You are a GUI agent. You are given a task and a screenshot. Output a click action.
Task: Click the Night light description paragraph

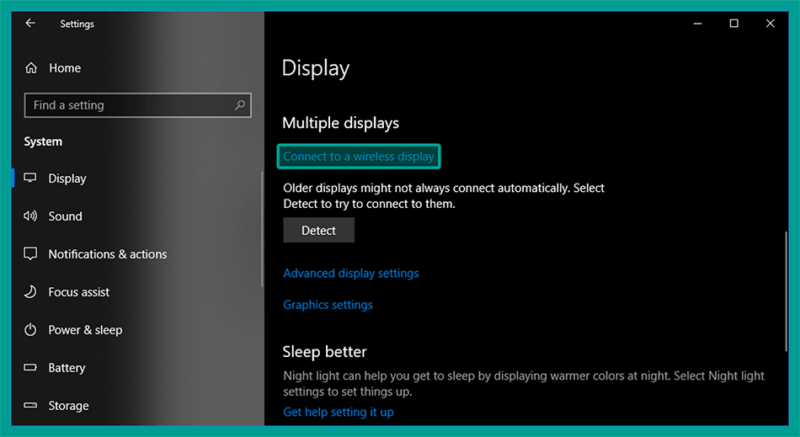[524, 384]
